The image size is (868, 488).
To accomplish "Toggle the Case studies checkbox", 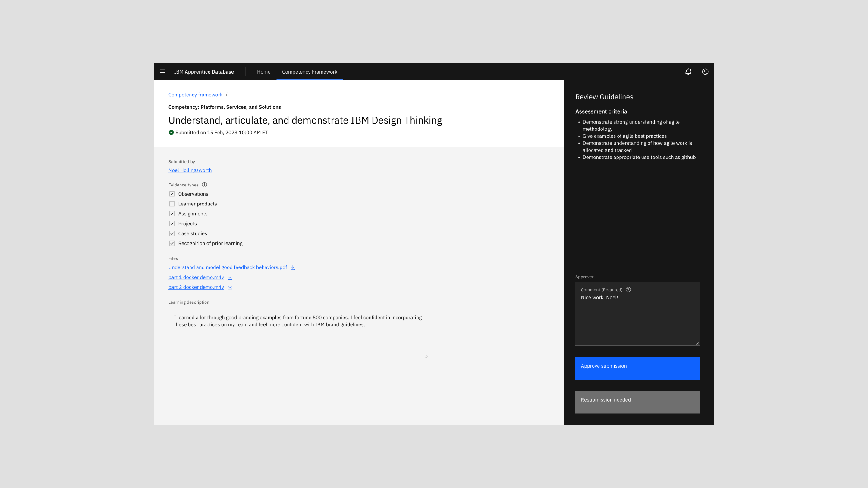I will click(172, 233).
